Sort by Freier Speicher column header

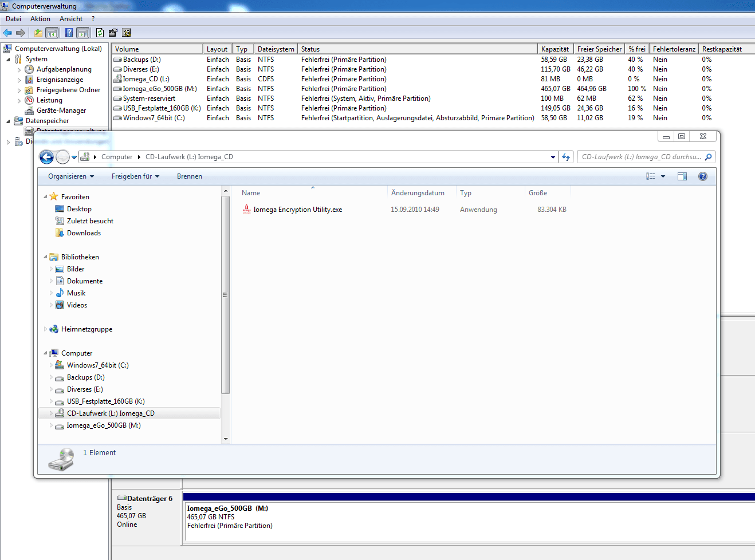pyautogui.click(x=599, y=49)
